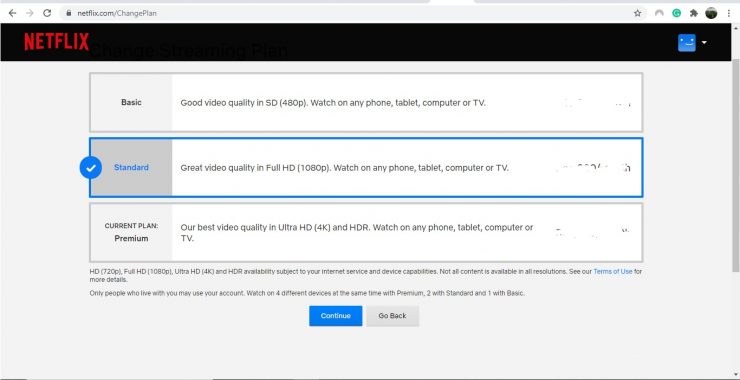740x380 pixels.
Task: Select the Premium current plan
Action: (x=366, y=232)
